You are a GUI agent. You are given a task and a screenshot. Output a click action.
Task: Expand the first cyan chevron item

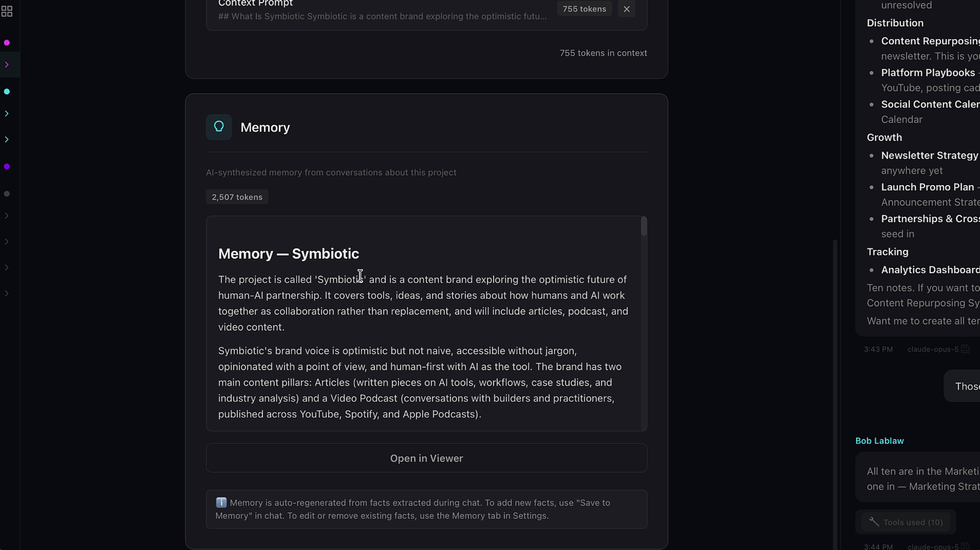[x=7, y=113]
